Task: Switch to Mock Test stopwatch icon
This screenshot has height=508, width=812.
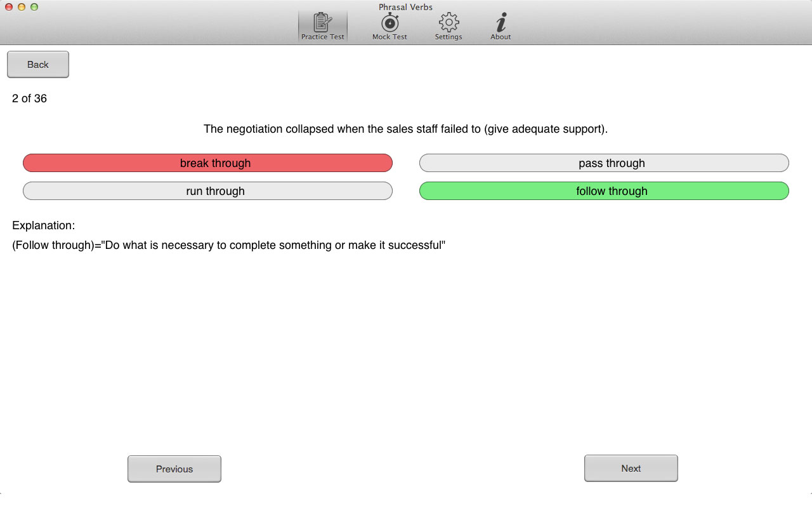Action: click(x=390, y=23)
